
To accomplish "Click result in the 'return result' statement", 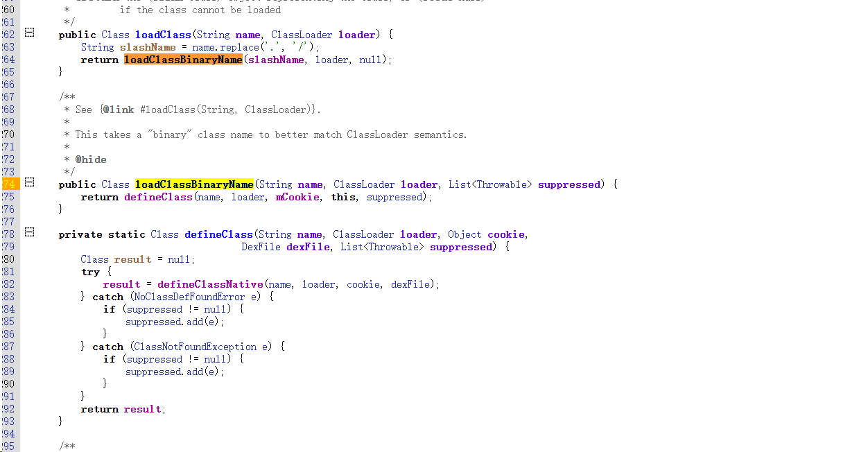I will coord(143,409).
